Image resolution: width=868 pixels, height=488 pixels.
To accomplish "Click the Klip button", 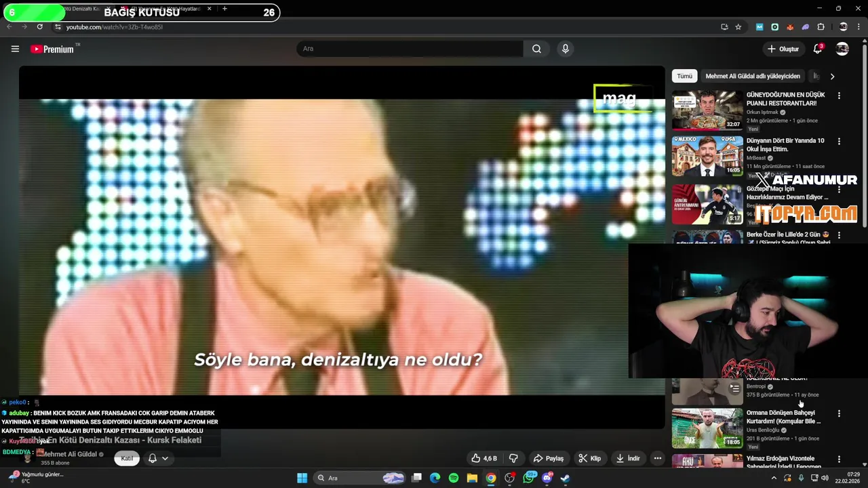I will point(589,458).
